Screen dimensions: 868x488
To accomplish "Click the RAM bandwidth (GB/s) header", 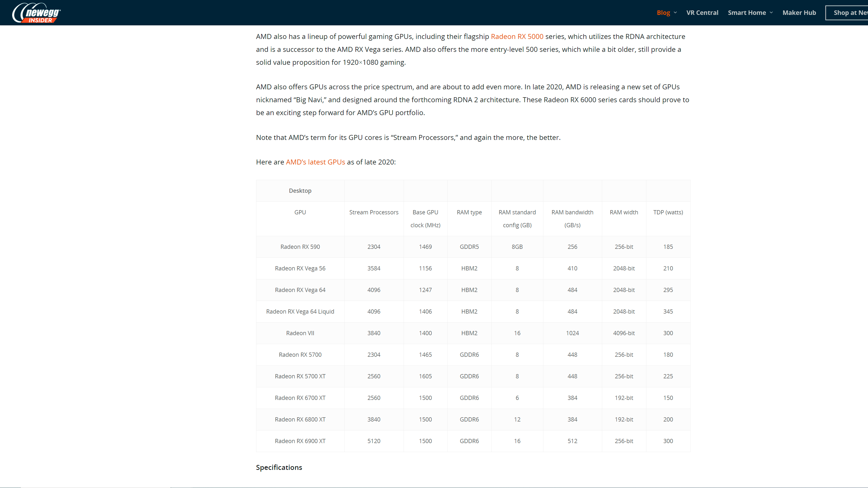I will tap(572, 219).
